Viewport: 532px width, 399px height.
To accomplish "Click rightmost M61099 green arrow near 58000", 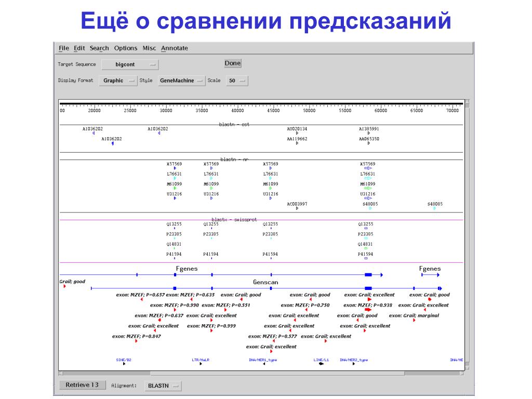I will [368, 188].
